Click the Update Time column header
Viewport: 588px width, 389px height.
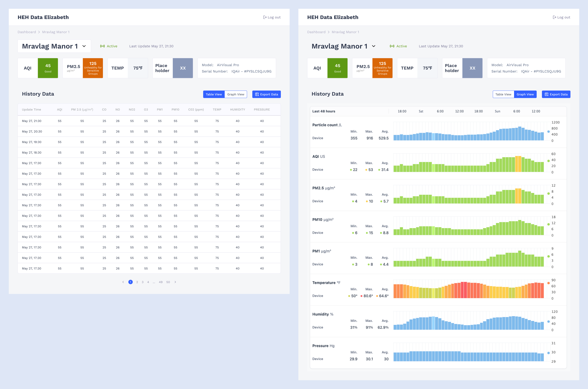tap(31, 110)
